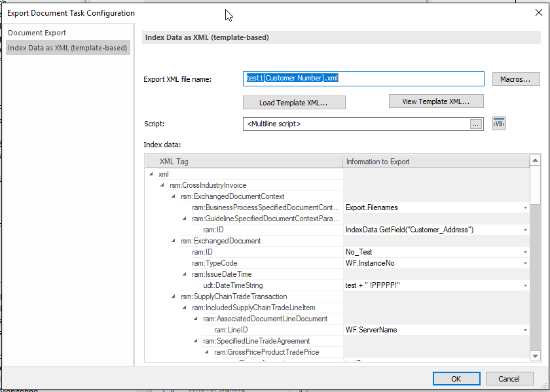Open the VB script editor icon

click(498, 123)
